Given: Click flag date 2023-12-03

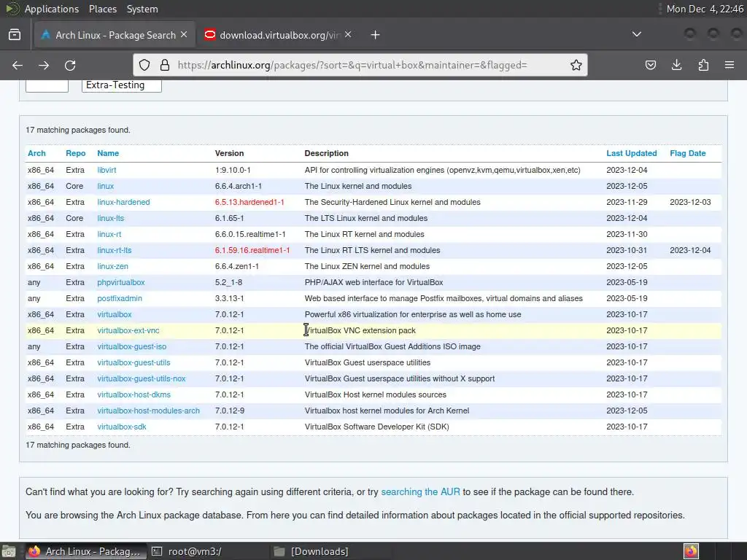Looking at the screenshot, I should tap(690, 203).
